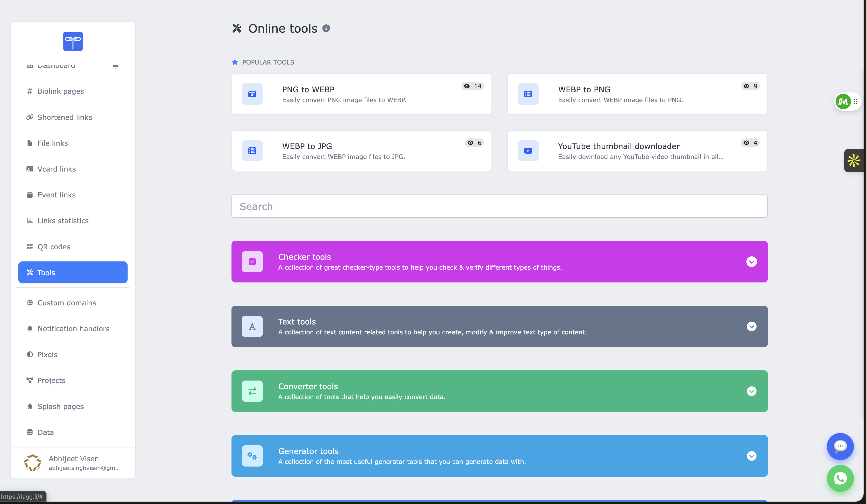The image size is (866, 504).
Task: Click the Biolink pages sidebar icon
Action: tap(29, 91)
